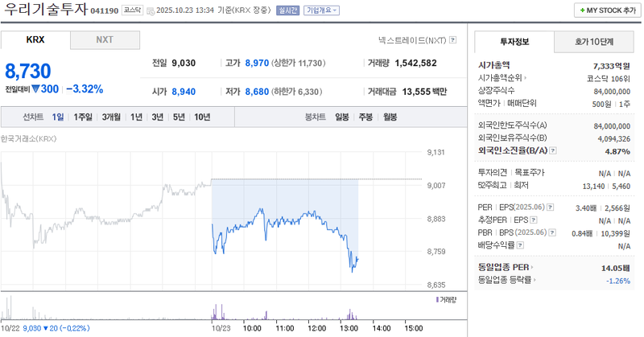
Task: Open help icon beside PBR BPS(2025.06)
Action: [552, 232]
